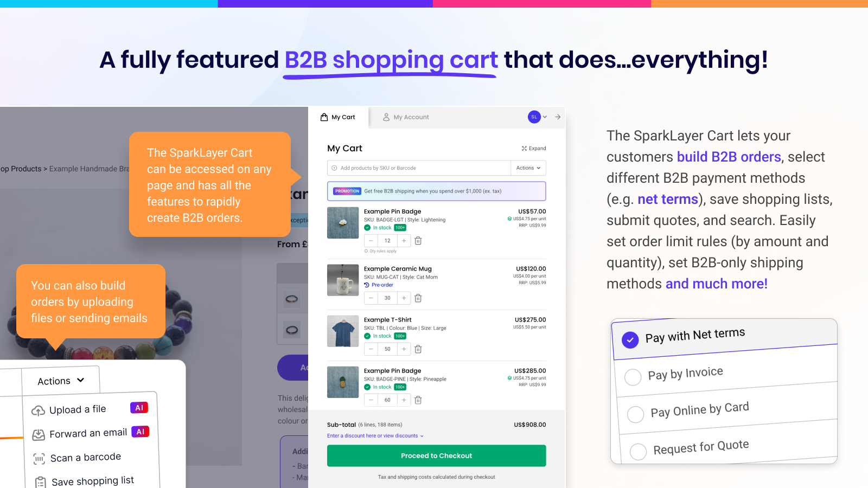Click the quantity 30 field
The width and height of the screenshot is (868, 488).
pos(387,298)
